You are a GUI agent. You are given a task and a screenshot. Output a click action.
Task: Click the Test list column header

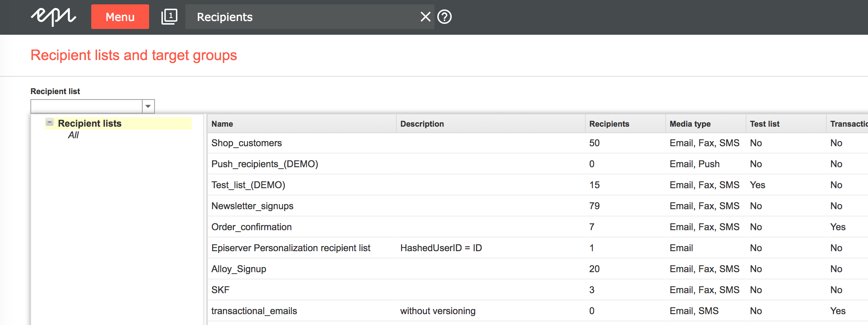click(x=764, y=124)
